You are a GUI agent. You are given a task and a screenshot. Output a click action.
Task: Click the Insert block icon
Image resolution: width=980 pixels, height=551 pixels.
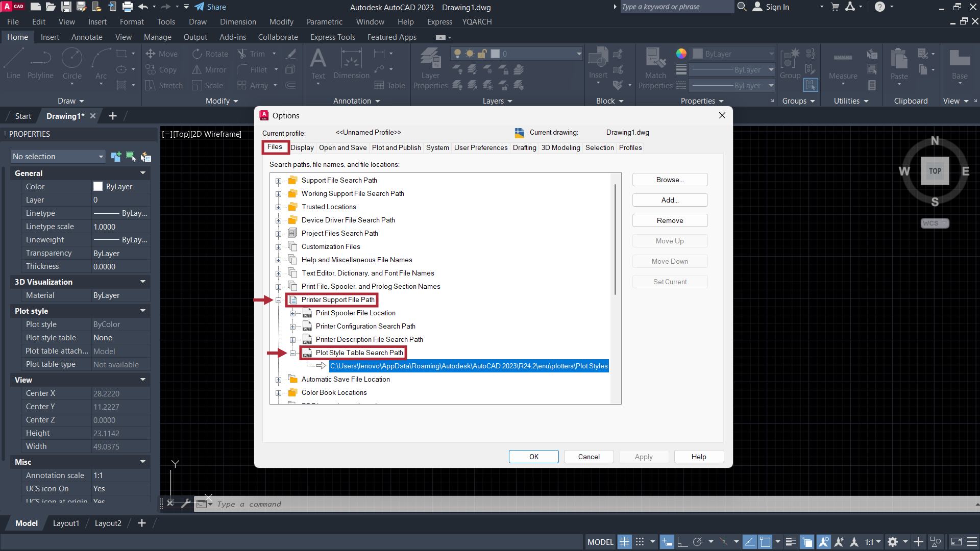coord(598,64)
